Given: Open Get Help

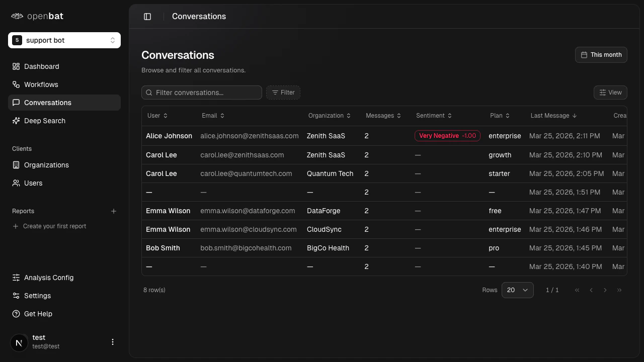Looking at the screenshot, I should pyautogui.click(x=38, y=314).
